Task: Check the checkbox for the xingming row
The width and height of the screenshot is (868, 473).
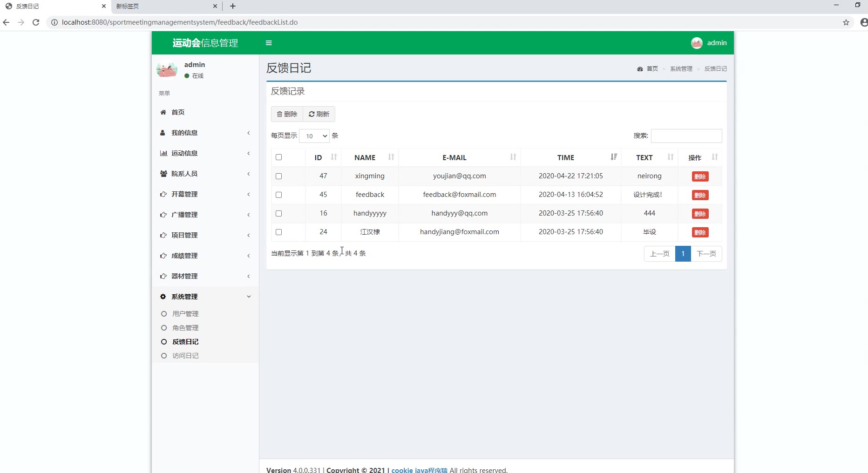Action: pyautogui.click(x=279, y=176)
